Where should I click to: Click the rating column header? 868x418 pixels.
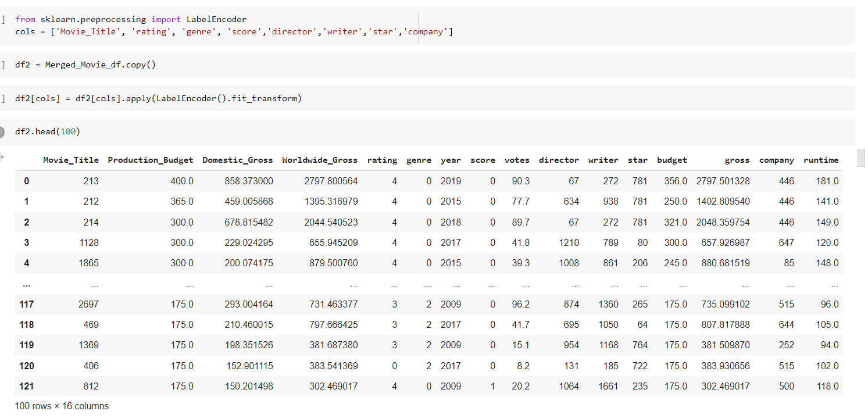point(382,160)
